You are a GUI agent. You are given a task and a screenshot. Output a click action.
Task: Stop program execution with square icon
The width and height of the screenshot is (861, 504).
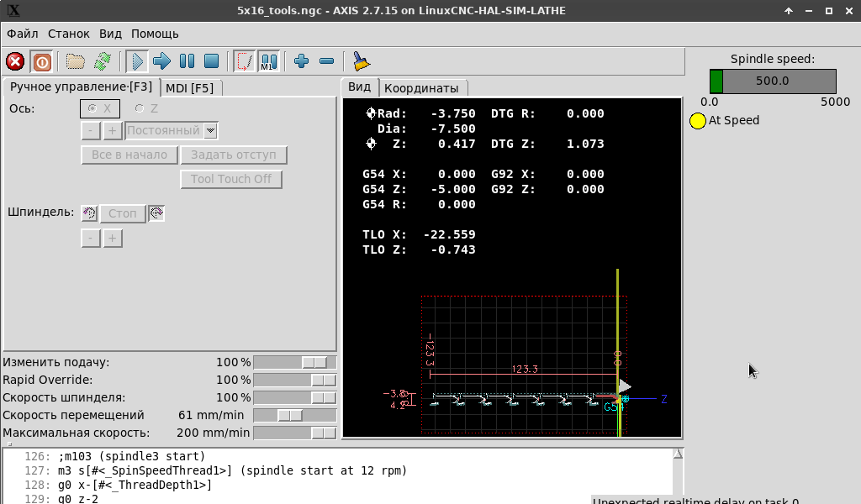click(211, 61)
